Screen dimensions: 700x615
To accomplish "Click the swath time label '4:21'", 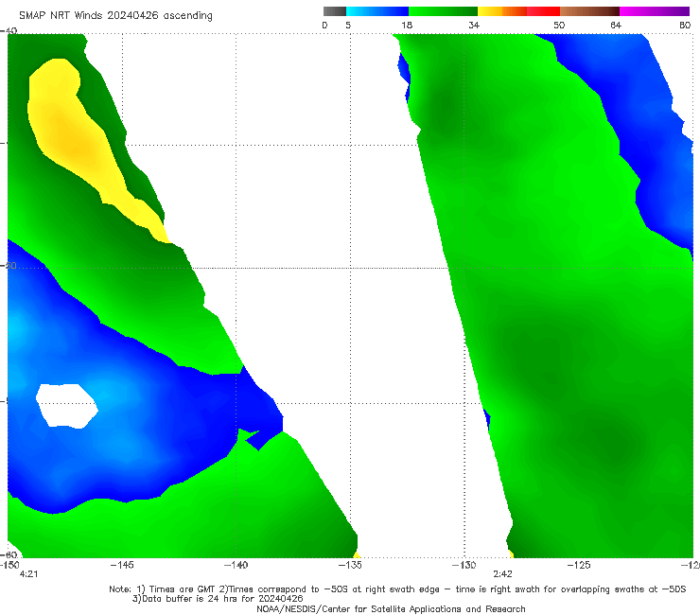I will pyautogui.click(x=28, y=574).
